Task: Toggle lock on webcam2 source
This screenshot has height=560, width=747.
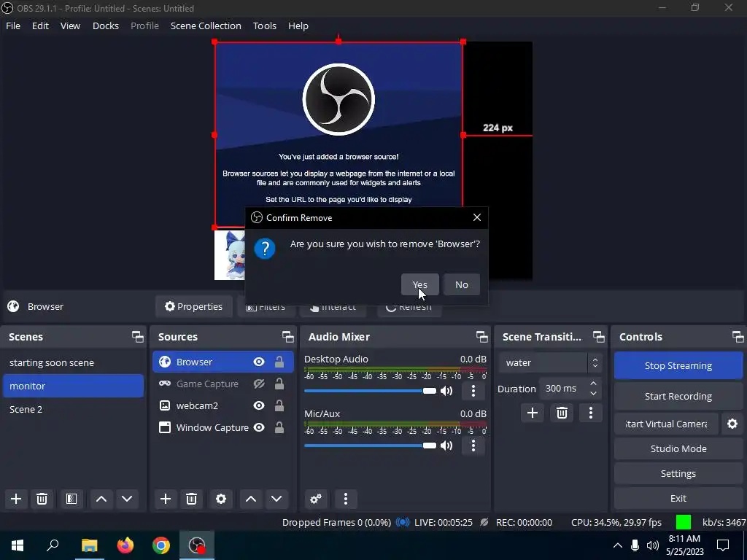Action: (x=279, y=405)
